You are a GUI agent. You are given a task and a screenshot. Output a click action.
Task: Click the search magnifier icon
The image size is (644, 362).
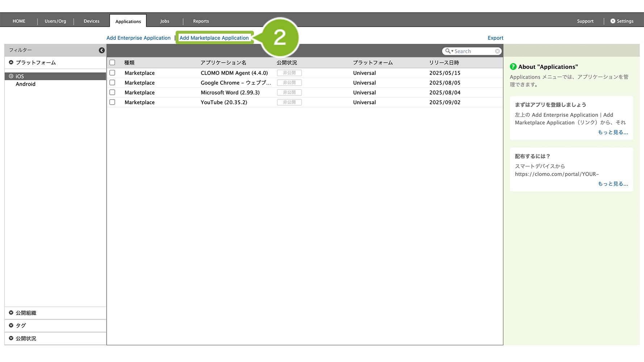448,51
